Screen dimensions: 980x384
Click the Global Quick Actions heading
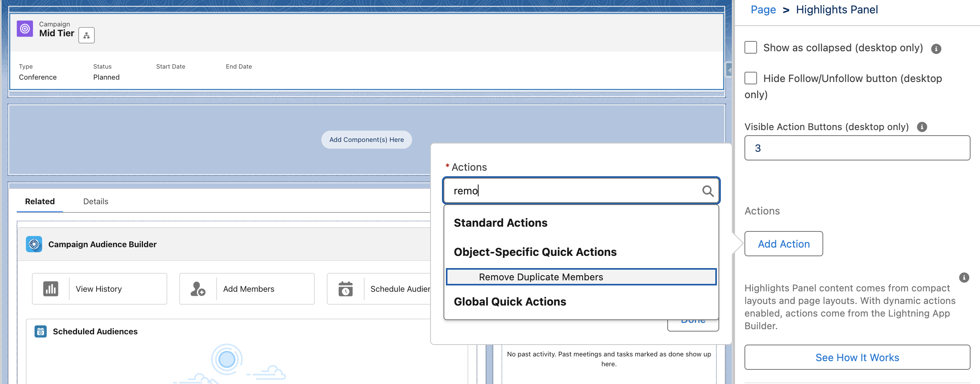tap(510, 302)
